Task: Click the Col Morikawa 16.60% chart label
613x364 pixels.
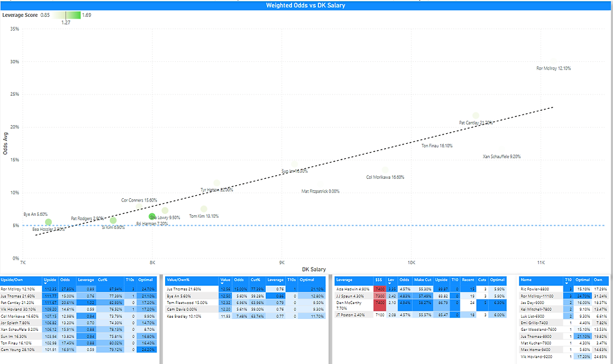Action: (385, 177)
